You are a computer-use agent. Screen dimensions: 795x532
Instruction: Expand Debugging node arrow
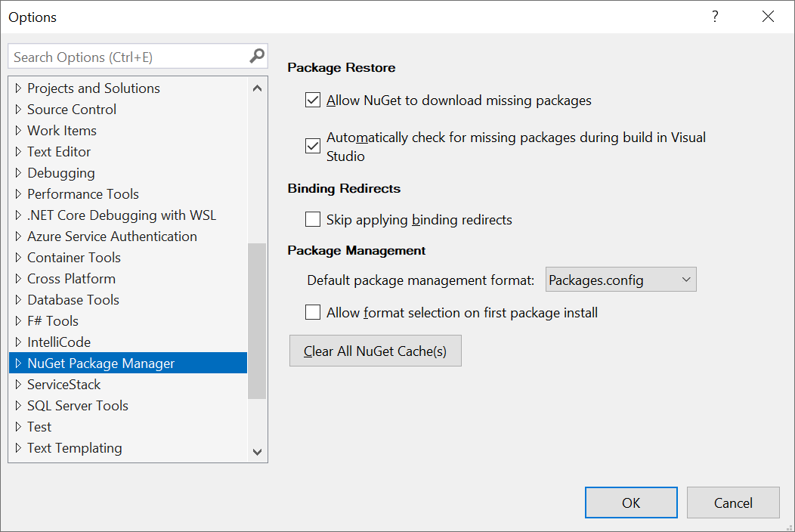click(18, 173)
